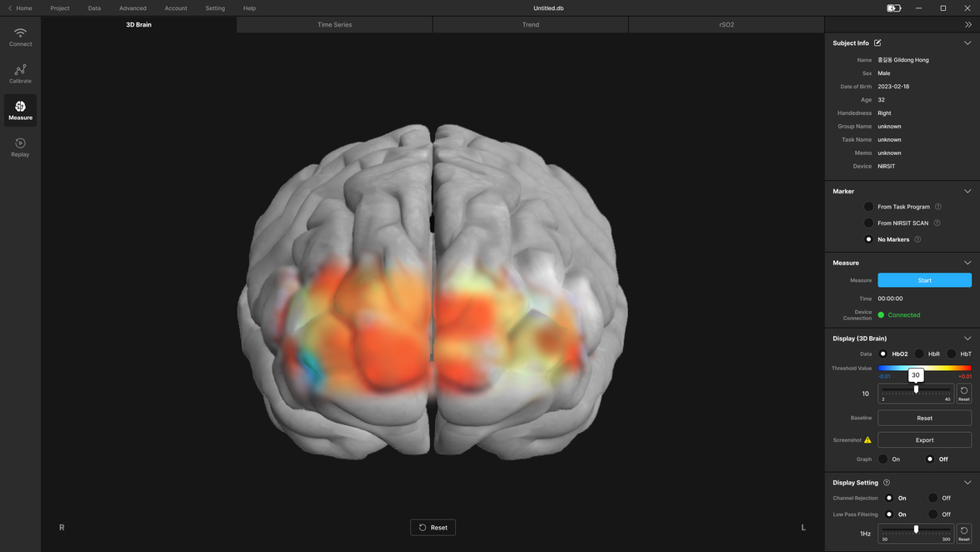Collapse the Display Setting section
This screenshot has height=552, width=980.
tap(967, 482)
